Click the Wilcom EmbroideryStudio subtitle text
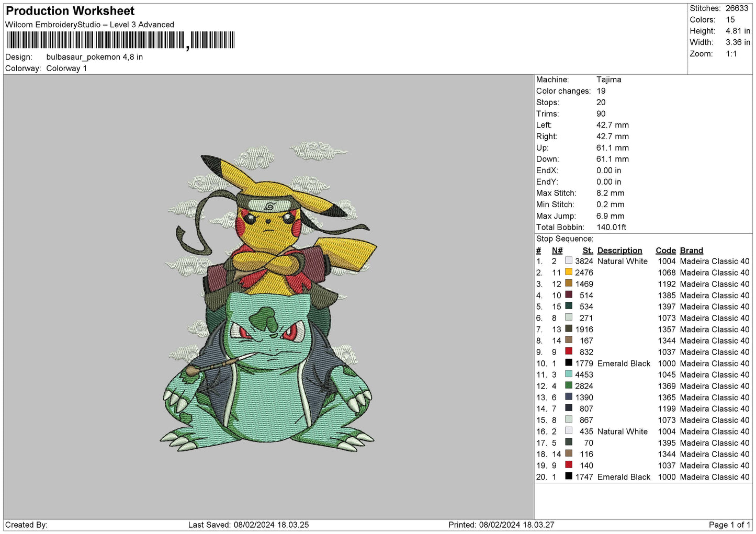 pyautogui.click(x=89, y=25)
